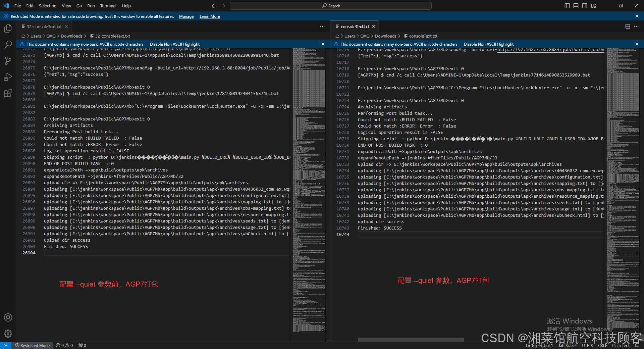Click the Manage link in Restricted Mode bar
The width and height of the screenshot is (644, 349).
tap(186, 16)
